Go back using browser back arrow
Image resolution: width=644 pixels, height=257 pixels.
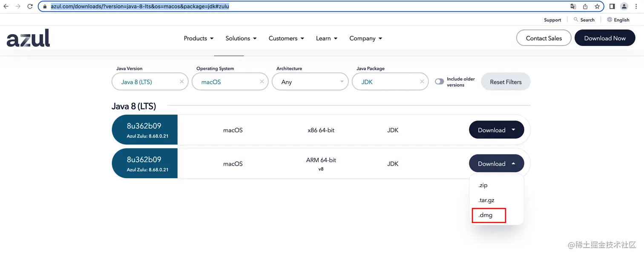pyautogui.click(x=6, y=6)
